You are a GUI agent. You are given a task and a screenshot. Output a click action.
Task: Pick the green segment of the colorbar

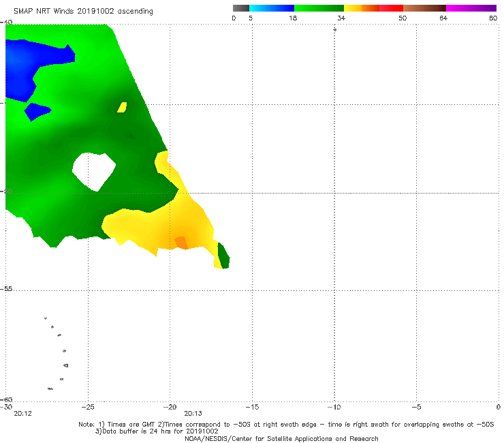(319, 8)
